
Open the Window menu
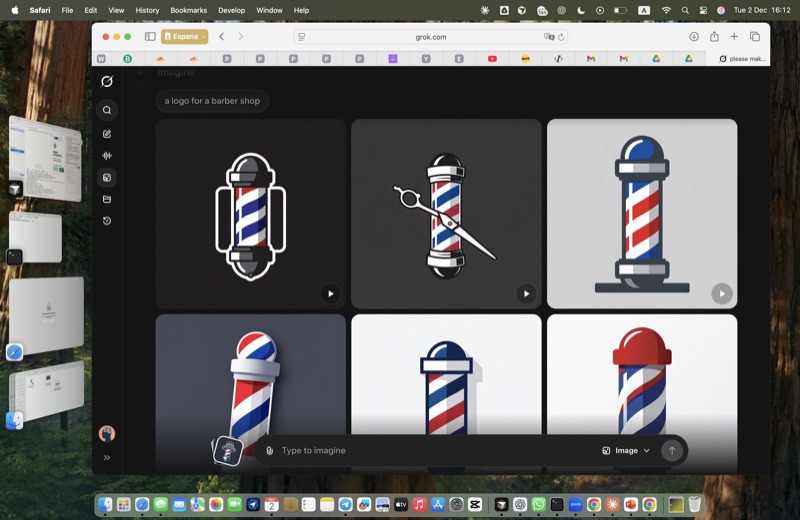click(269, 10)
